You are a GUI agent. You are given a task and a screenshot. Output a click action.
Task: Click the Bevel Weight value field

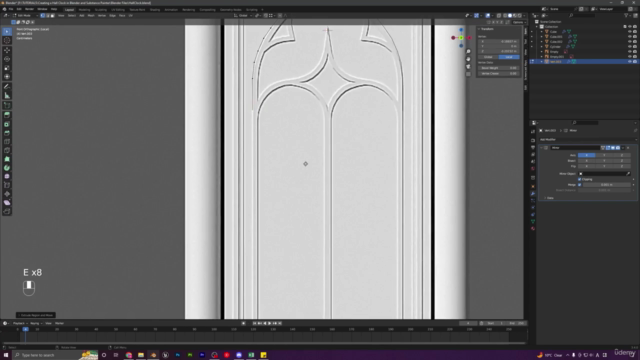pos(499,68)
